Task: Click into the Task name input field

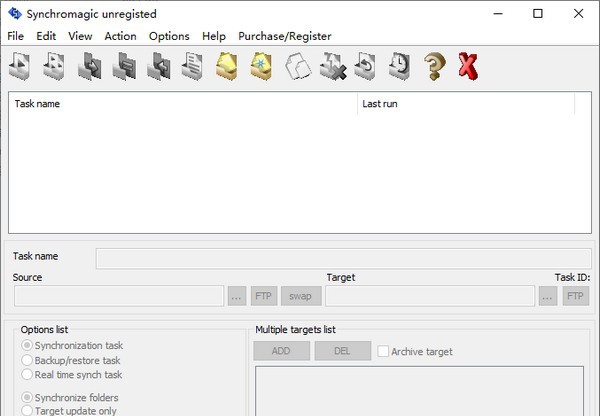Action: [x=344, y=258]
